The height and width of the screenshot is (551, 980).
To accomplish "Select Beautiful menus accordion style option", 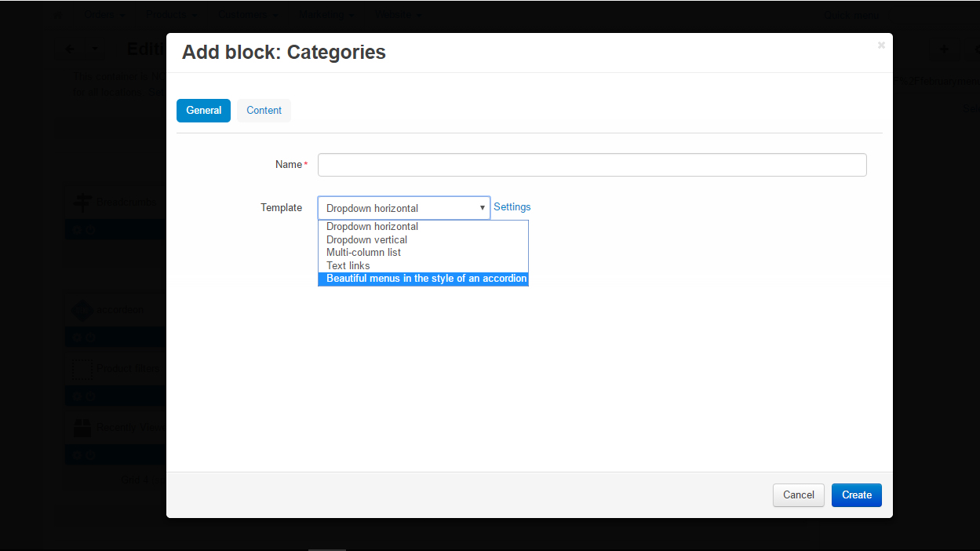I will pos(426,279).
